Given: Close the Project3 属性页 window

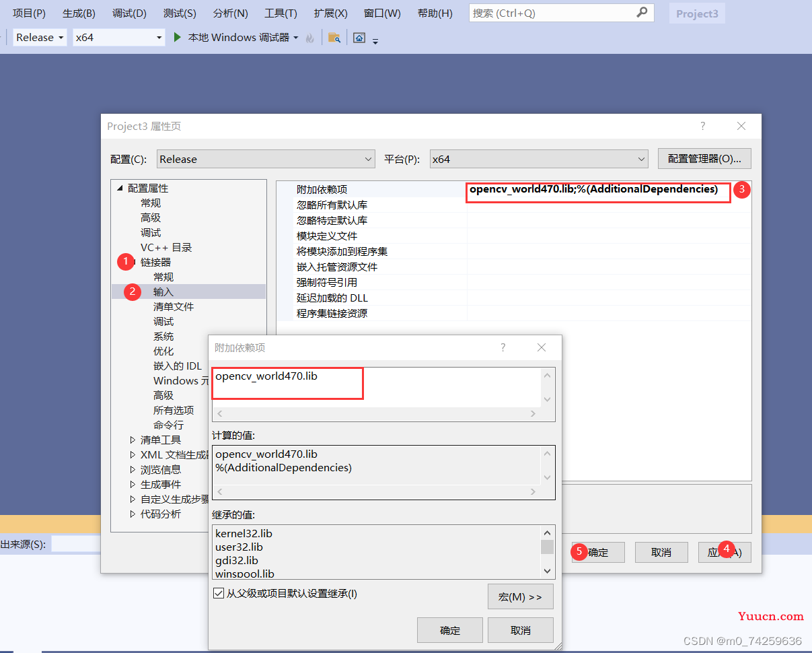Looking at the screenshot, I should click(741, 126).
